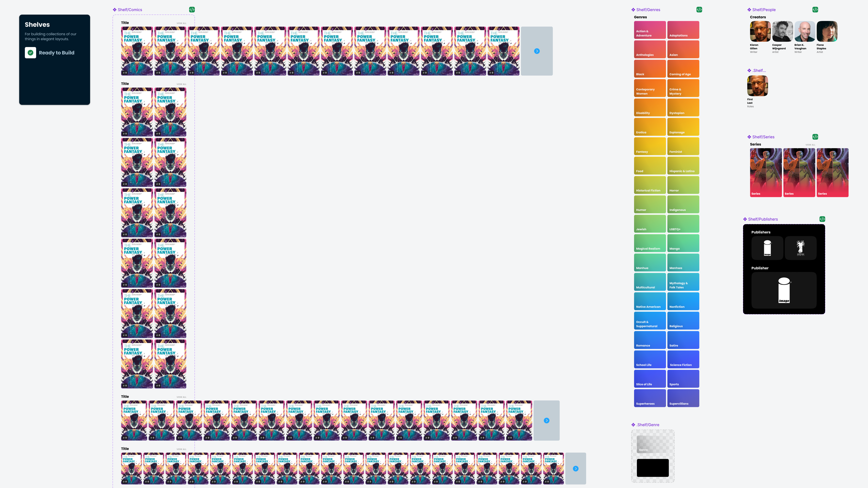Select the Shelf/Publishers frame label

[x=763, y=219]
